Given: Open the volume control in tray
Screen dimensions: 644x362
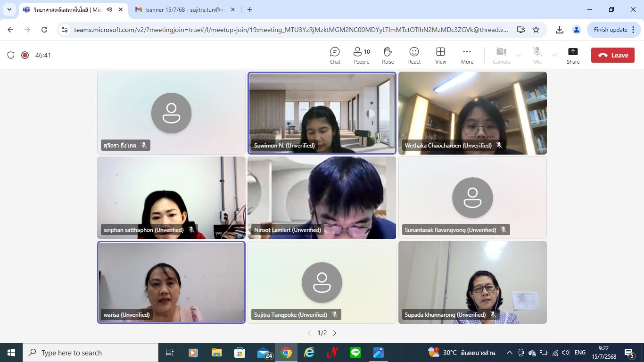Looking at the screenshot, I should point(566,353).
